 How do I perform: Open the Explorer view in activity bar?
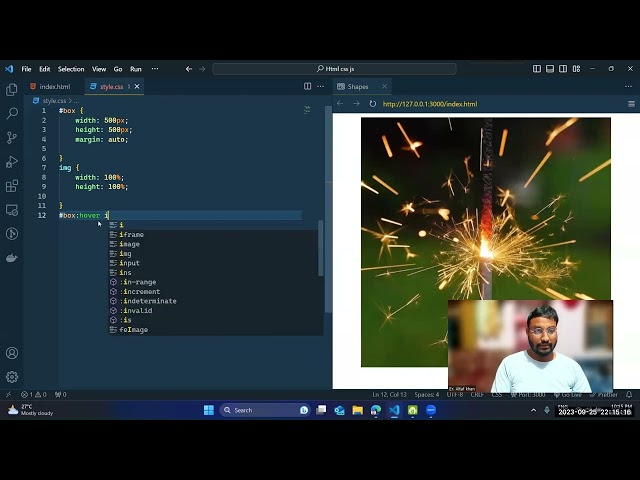point(12,90)
